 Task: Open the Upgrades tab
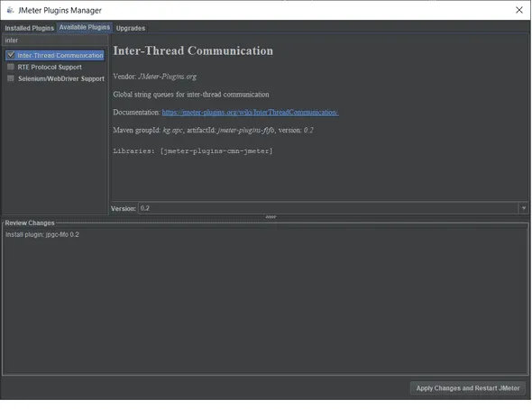pyautogui.click(x=131, y=28)
